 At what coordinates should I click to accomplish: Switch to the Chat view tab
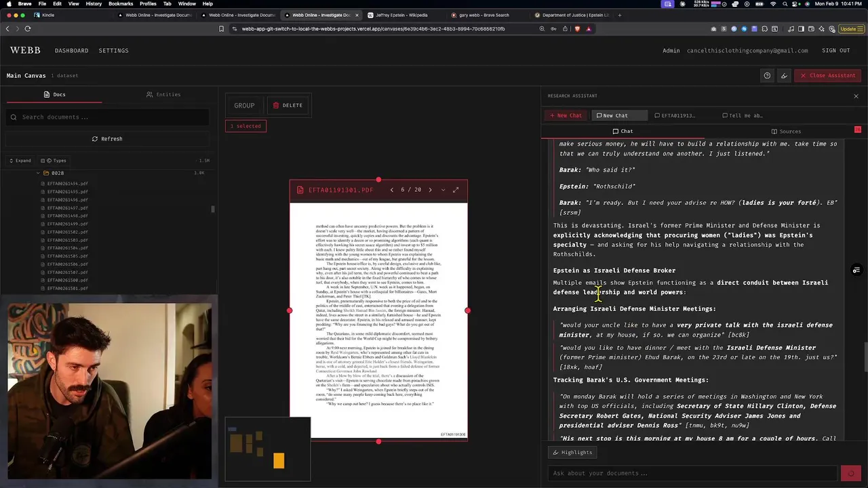[x=623, y=131]
